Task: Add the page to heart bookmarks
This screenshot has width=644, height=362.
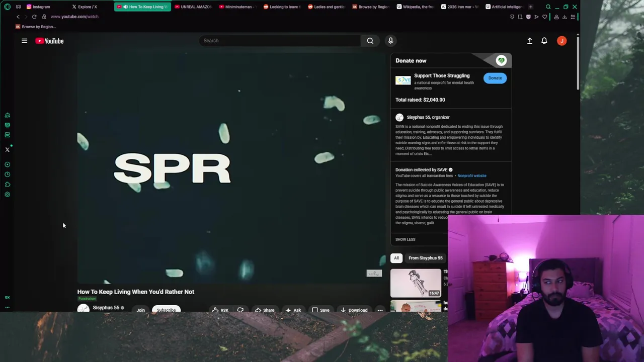Action: (544, 17)
